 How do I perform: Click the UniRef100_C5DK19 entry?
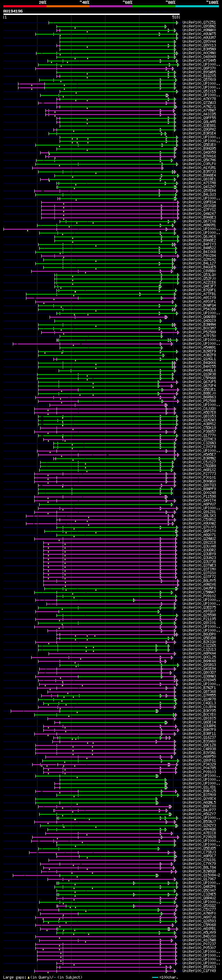point(199,428)
